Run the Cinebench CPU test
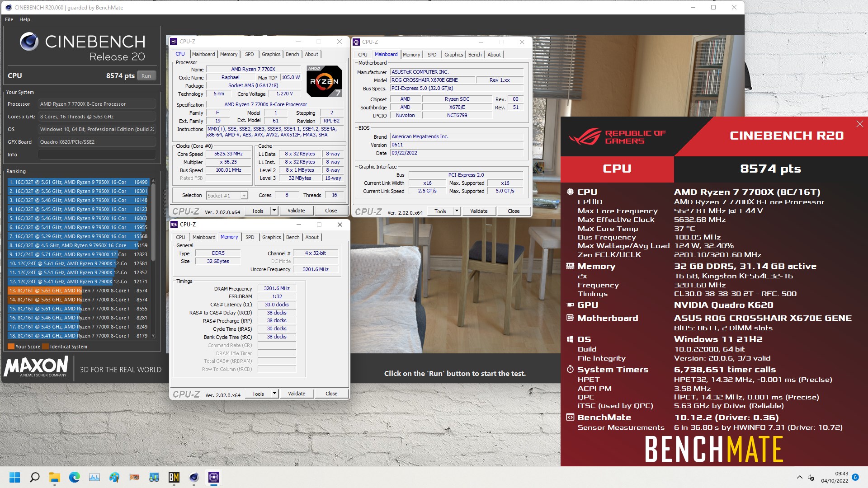The width and height of the screenshot is (868, 488). [x=146, y=76]
